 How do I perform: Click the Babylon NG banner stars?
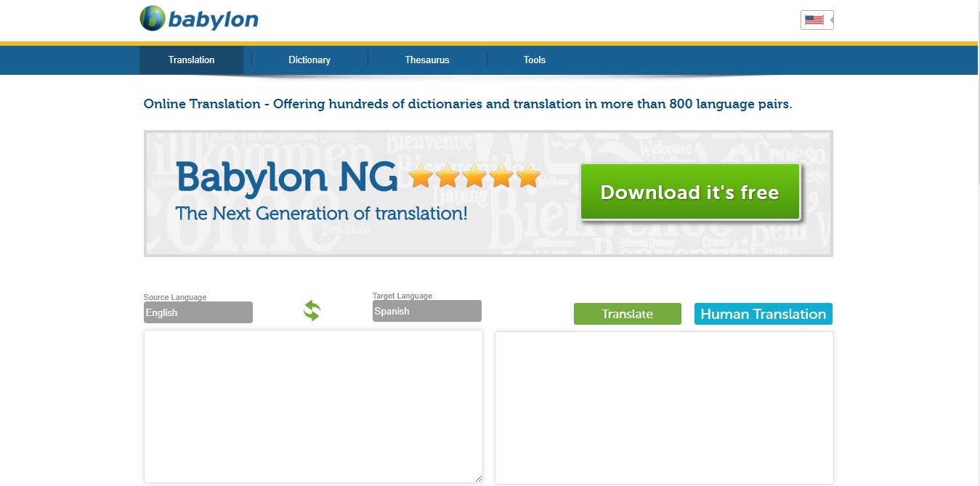[x=475, y=176]
